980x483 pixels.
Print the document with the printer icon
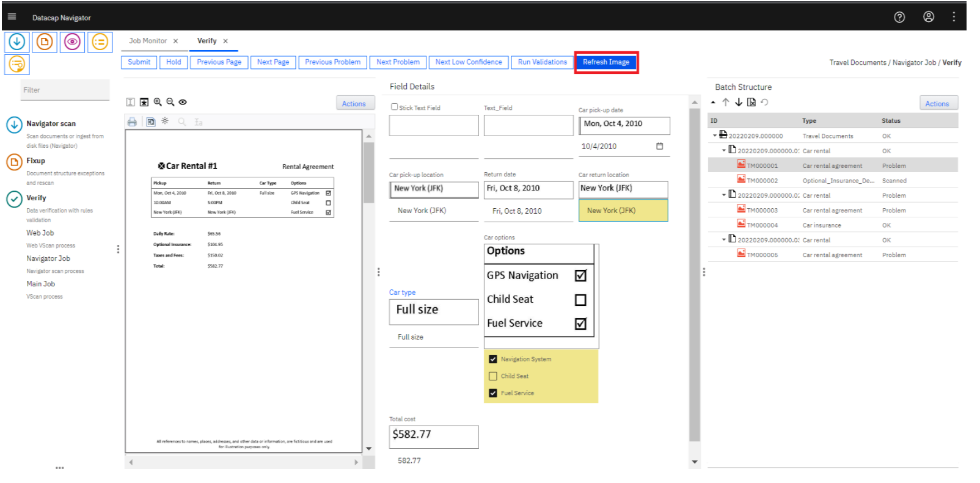(132, 122)
